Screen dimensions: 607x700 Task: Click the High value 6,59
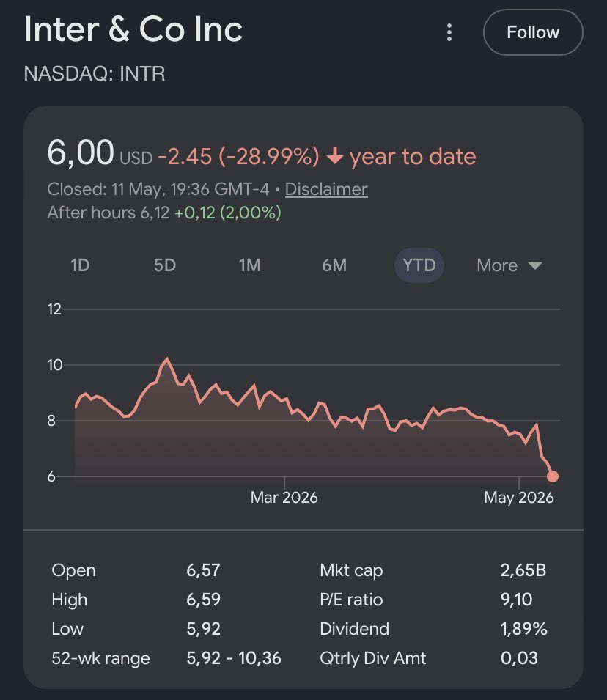tap(203, 599)
